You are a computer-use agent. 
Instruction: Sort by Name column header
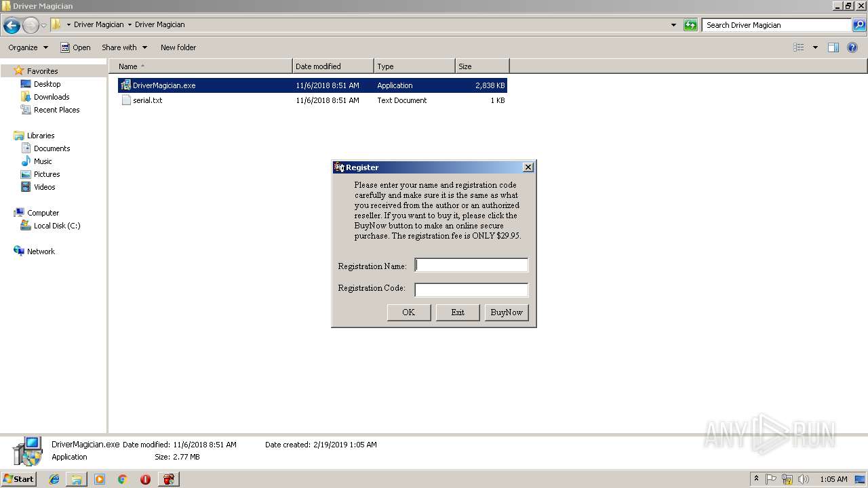point(200,66)
